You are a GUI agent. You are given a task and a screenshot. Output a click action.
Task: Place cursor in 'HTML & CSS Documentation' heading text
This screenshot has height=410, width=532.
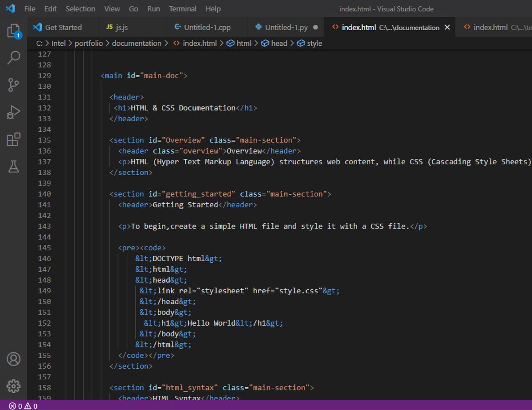coord(183,108)
